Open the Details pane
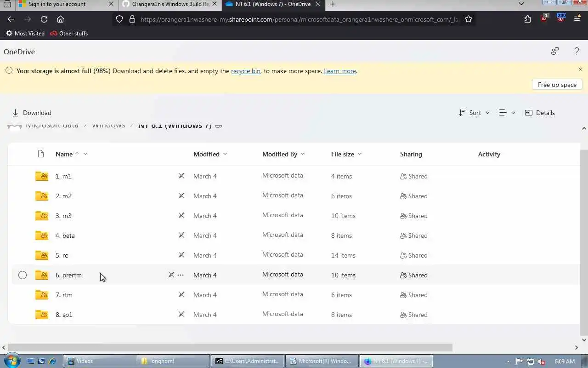This screenshot has height=368, width=588. [x=540, y=113]
